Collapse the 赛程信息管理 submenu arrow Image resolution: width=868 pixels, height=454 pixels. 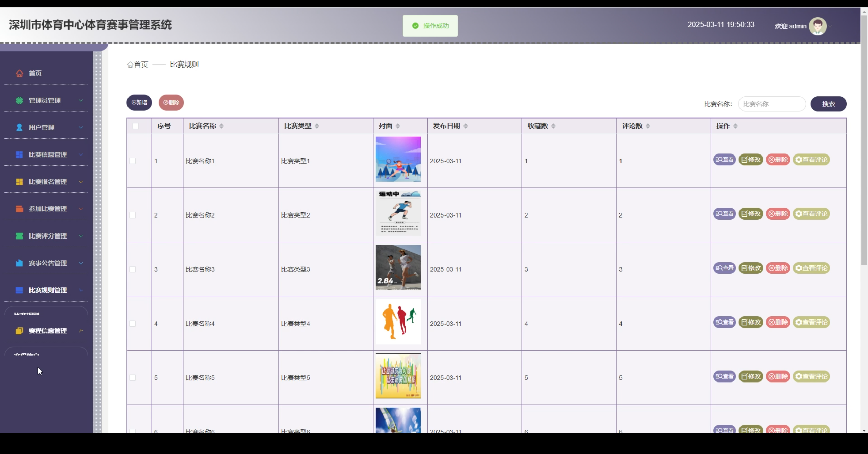coord(81,331)
